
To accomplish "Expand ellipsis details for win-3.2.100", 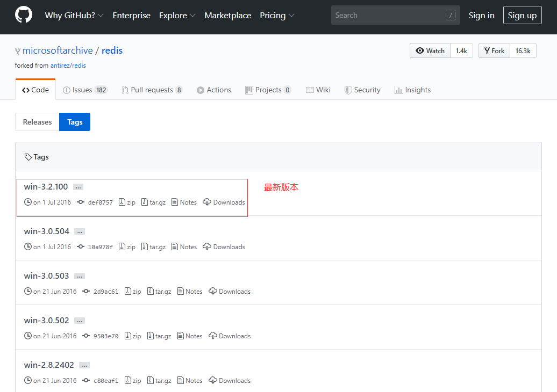I will point(78,187).
